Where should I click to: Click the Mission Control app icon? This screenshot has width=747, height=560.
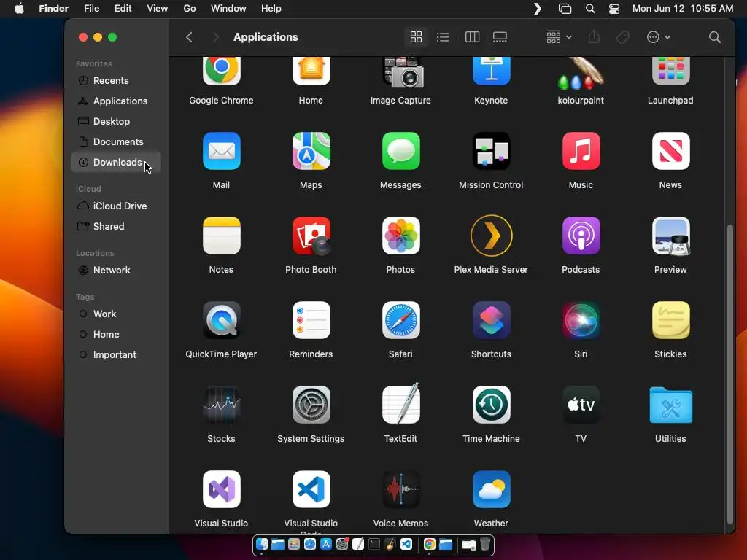491,151
